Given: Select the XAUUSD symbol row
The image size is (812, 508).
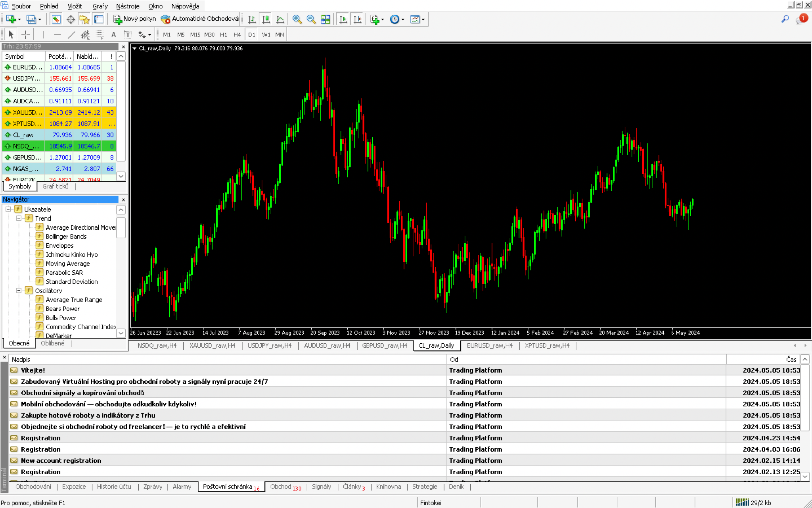Looking at the screenshot, I should pos(59,112).
